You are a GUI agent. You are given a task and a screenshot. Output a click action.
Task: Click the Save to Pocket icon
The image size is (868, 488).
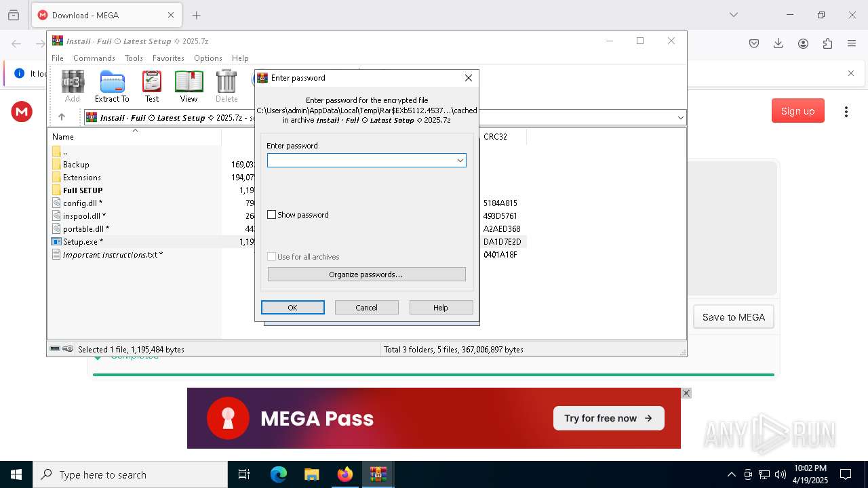[x=754, y=43]
